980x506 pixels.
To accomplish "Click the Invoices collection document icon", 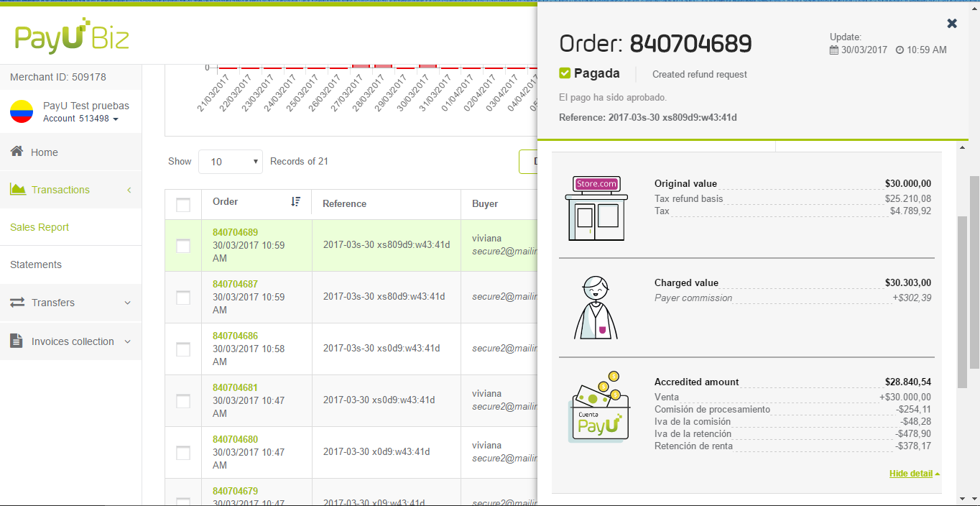I will [x=17, y=341].
